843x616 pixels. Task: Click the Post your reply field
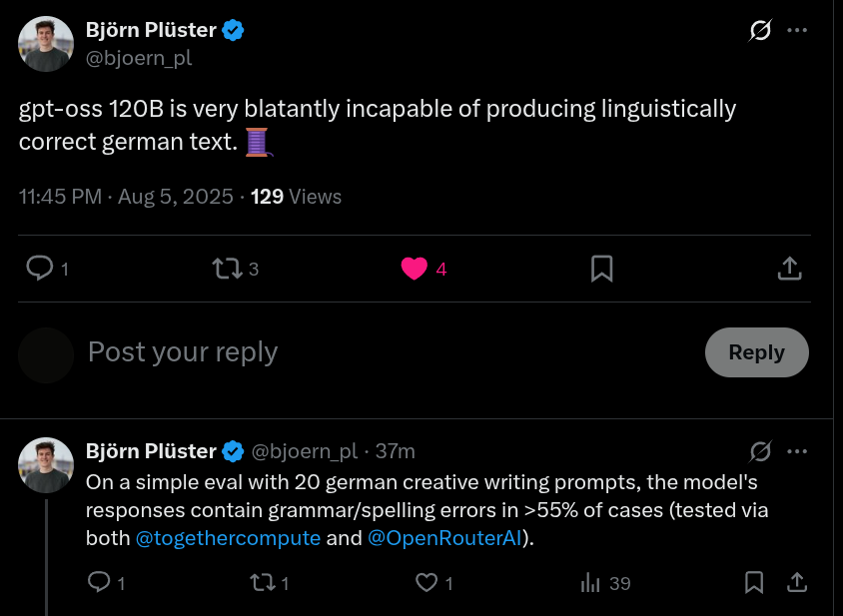point(380,352)
